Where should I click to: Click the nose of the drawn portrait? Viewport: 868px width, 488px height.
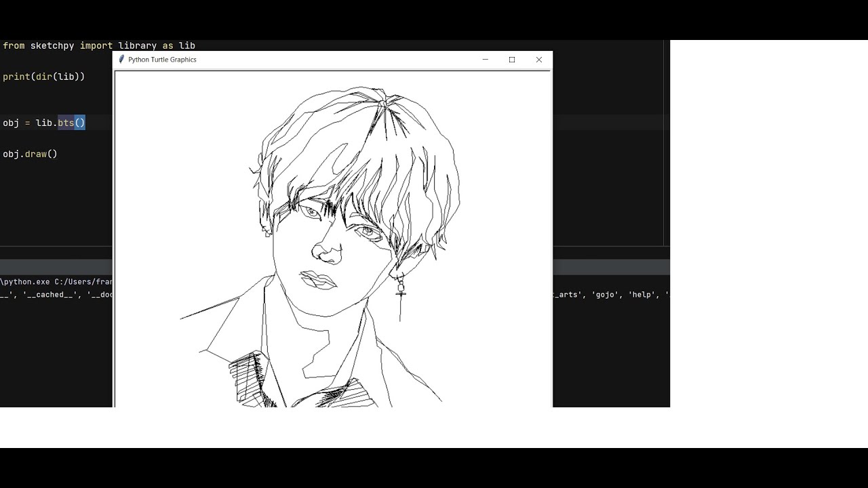tap(327, 253)
